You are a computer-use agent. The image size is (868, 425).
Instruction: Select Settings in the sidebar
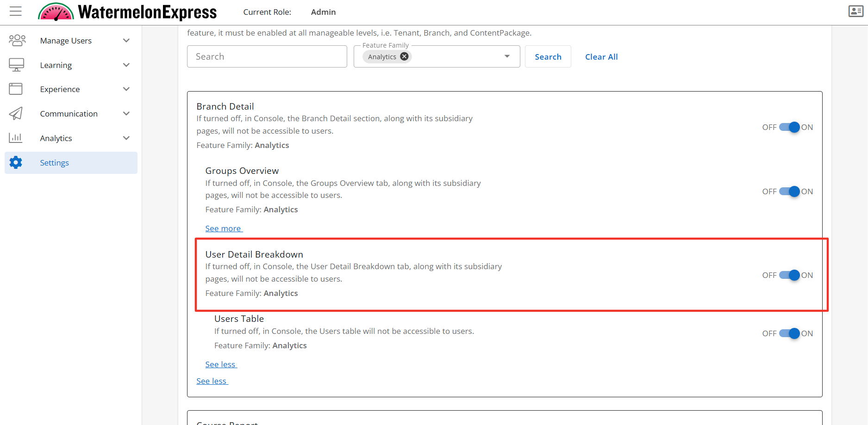(x=54, y=163)
